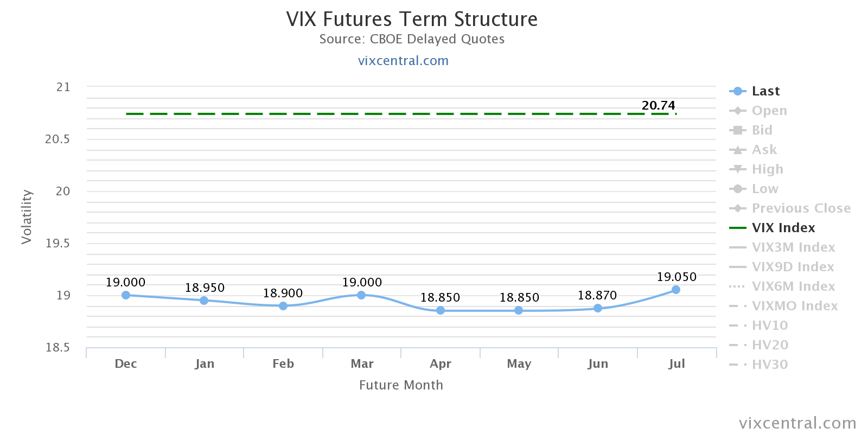The width and height of the screenshot is (868, 434).
Task: Click the Jul data point at 19.050
Action: 676,290
